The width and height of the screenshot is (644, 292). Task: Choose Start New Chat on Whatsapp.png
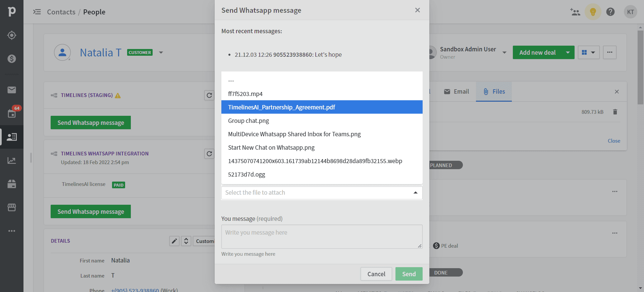[322, 147]
